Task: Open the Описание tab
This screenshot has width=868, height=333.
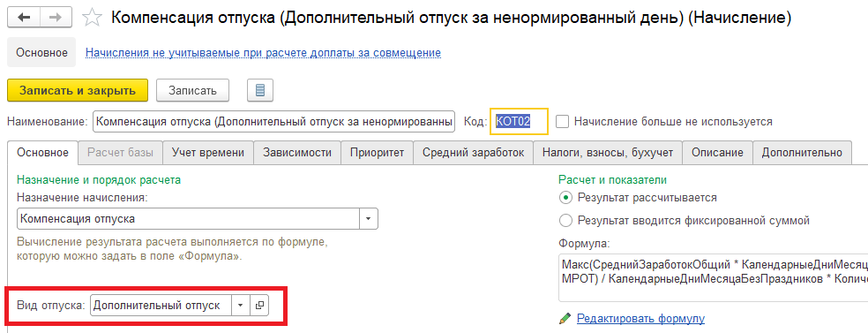Action: [x=717, y=153]
